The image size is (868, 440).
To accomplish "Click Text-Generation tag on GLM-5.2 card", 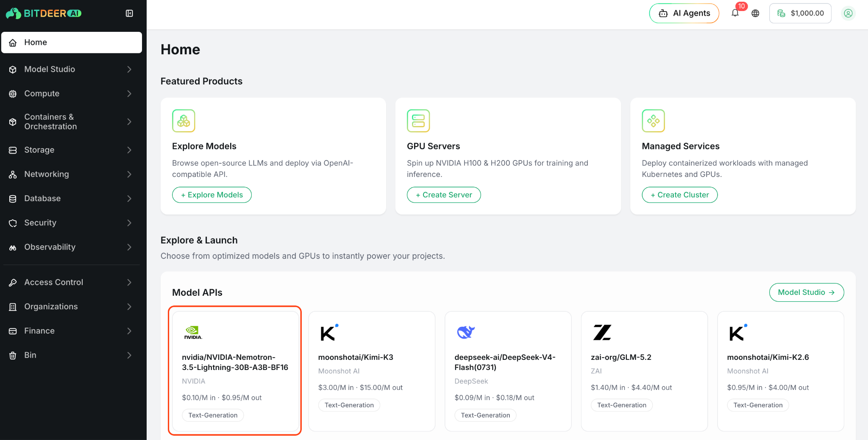I will pos(622,405).
